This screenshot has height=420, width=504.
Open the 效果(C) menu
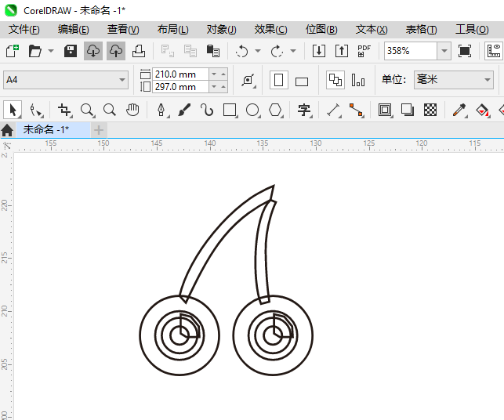pos(270,29)
